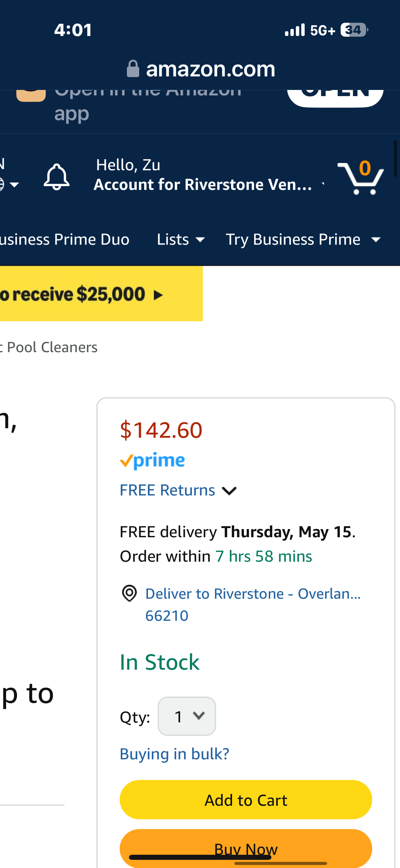
Task: Tap the battery indicator in status bar
Action: [x=354, y=30]
